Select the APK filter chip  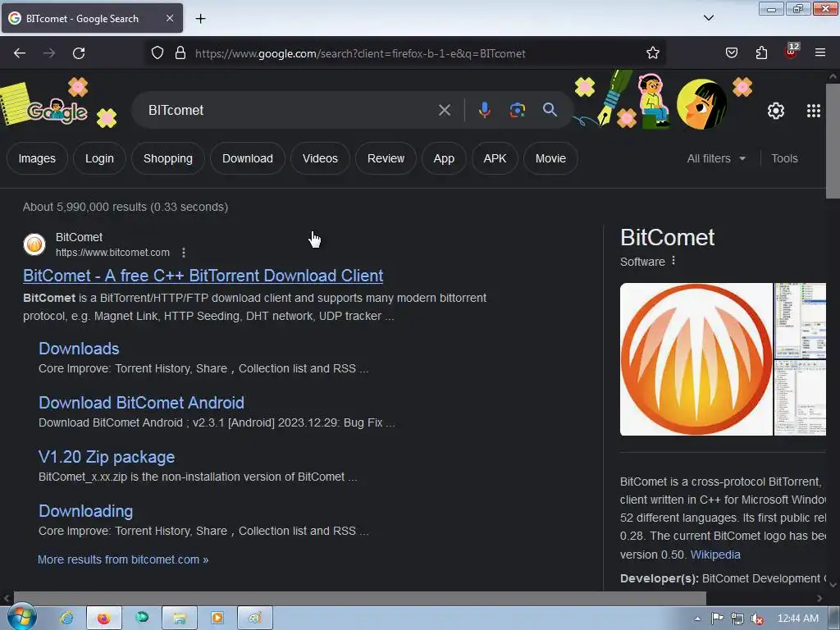click(x=495, y=158)
